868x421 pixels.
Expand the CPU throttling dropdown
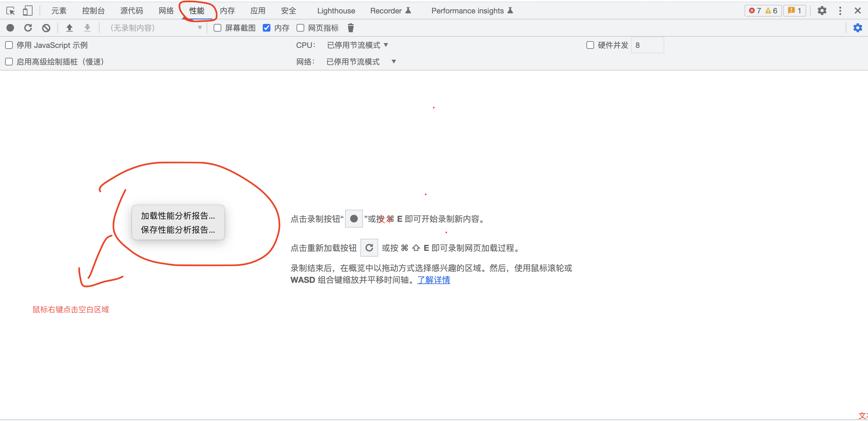pos(357,45)
